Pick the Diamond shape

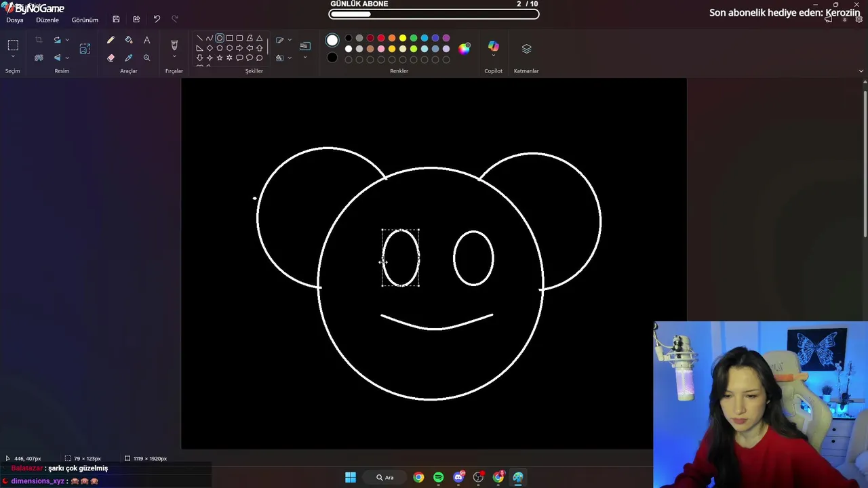coord(210,48)
